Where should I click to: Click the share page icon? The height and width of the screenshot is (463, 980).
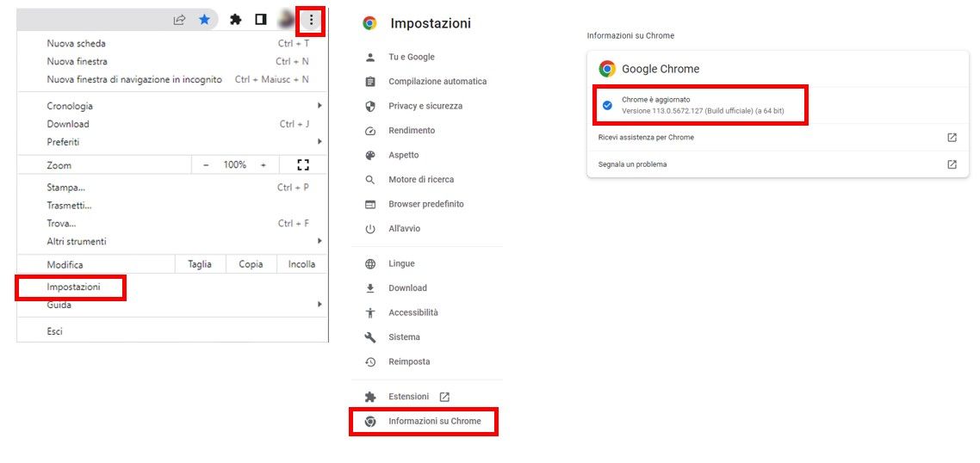tap(179, 20)
